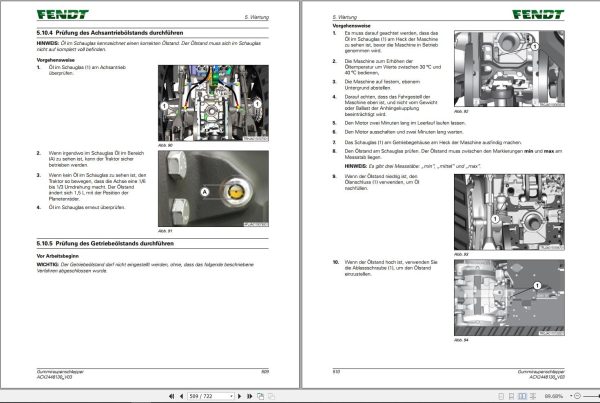Click step 6 'Den Motor ausschalten'
Screen dimensions: 600x403
404,132
